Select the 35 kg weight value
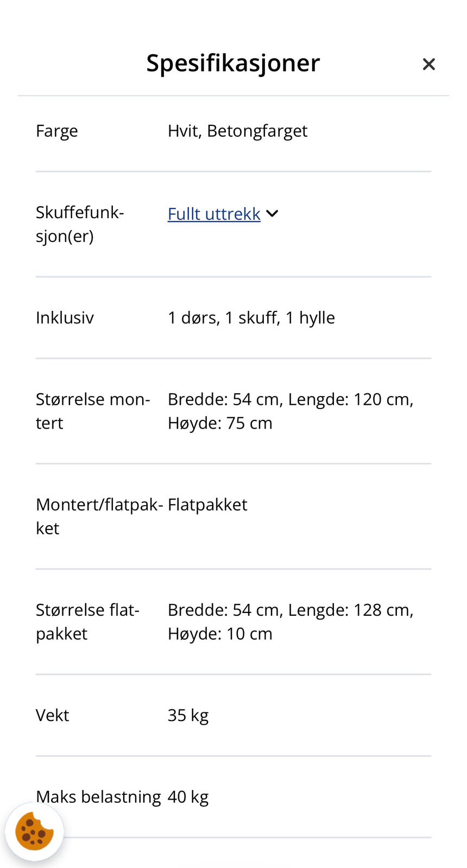 tap(188, 715)
